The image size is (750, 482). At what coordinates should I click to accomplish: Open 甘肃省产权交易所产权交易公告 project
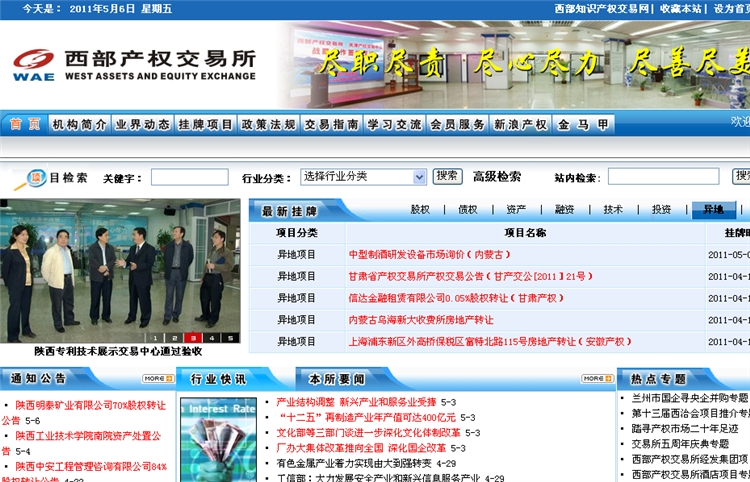pyautogui.click(x=470, y=276)
